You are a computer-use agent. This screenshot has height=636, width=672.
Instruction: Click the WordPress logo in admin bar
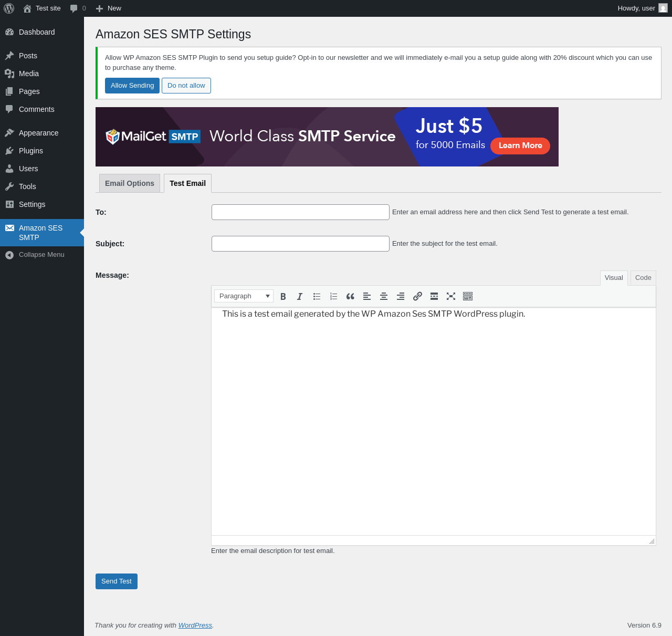point(9,8)
